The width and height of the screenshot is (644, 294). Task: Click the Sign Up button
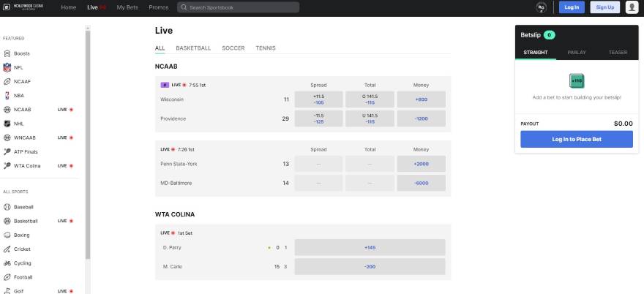tap(605, 7)
